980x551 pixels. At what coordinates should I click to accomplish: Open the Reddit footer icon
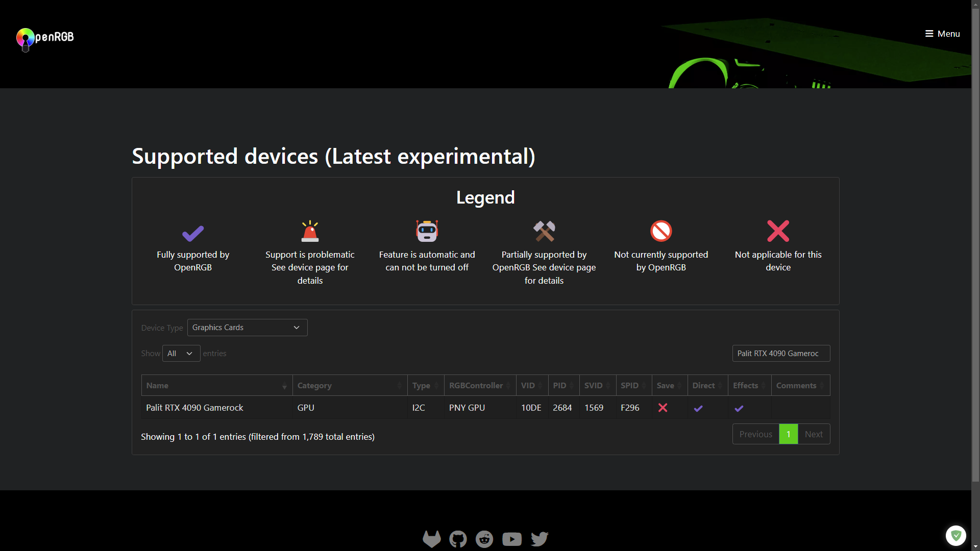[484, 539]
